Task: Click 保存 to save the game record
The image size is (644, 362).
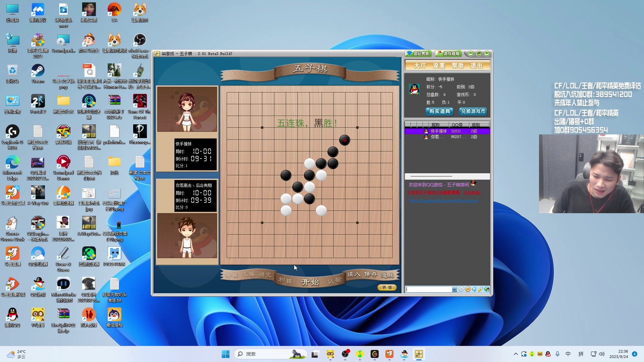Action: click(x=371, y=274)
